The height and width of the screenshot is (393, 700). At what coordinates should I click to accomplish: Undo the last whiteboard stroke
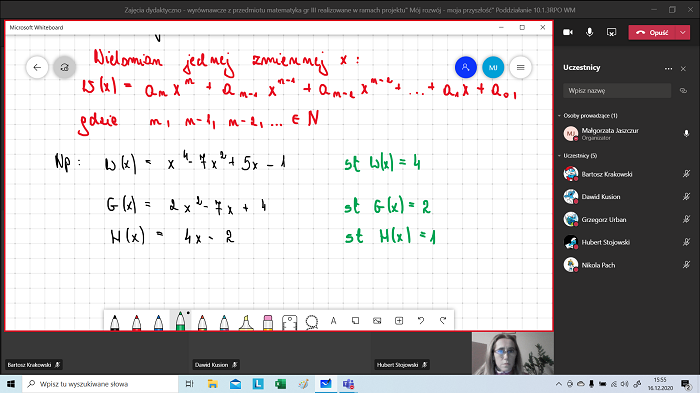coord(421,321)
